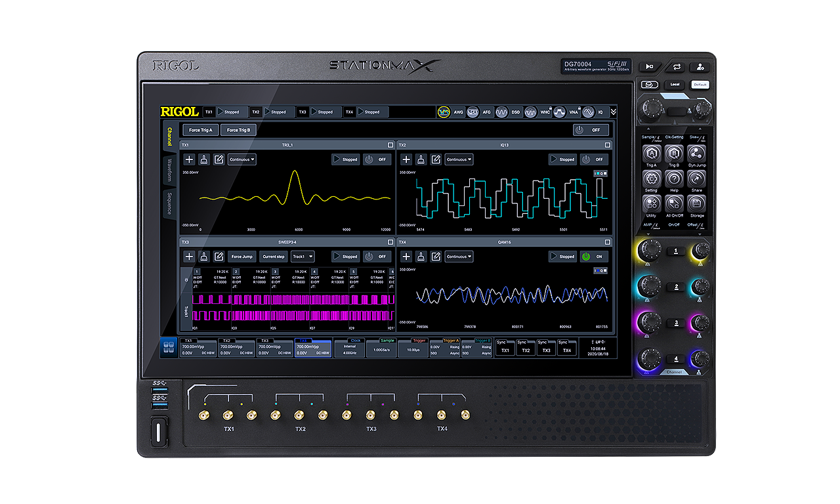Screen dimensions: 840x504
Task: Open the Track1 dropdown in TX3
Action: (303, 257)
